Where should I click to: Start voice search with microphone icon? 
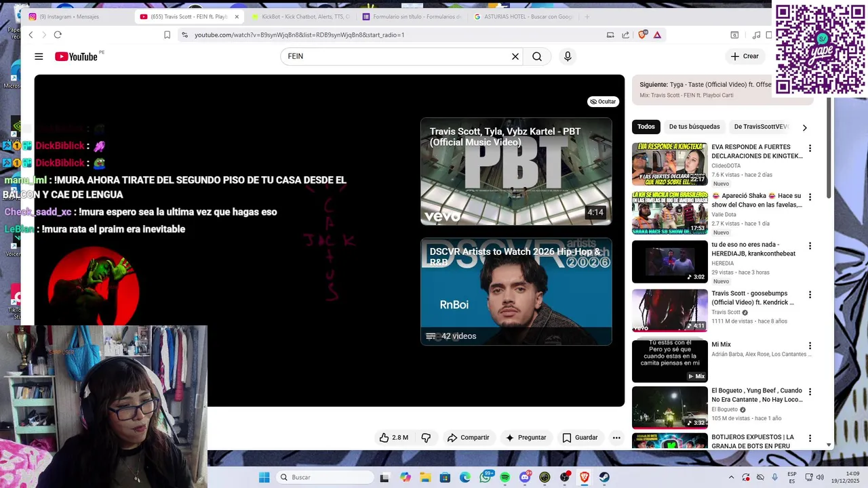[x=568, y=57]
